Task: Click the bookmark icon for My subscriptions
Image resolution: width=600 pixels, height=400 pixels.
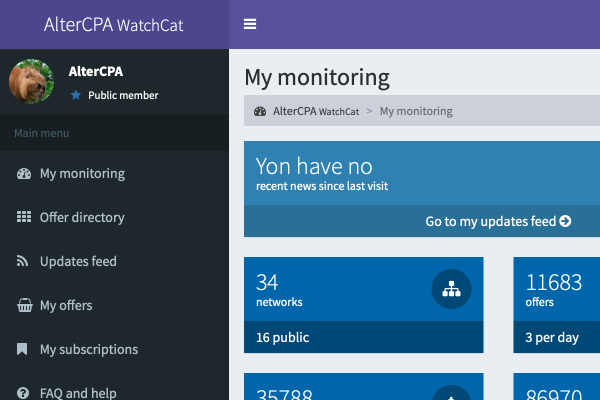Action: click(x=22, y=349)
